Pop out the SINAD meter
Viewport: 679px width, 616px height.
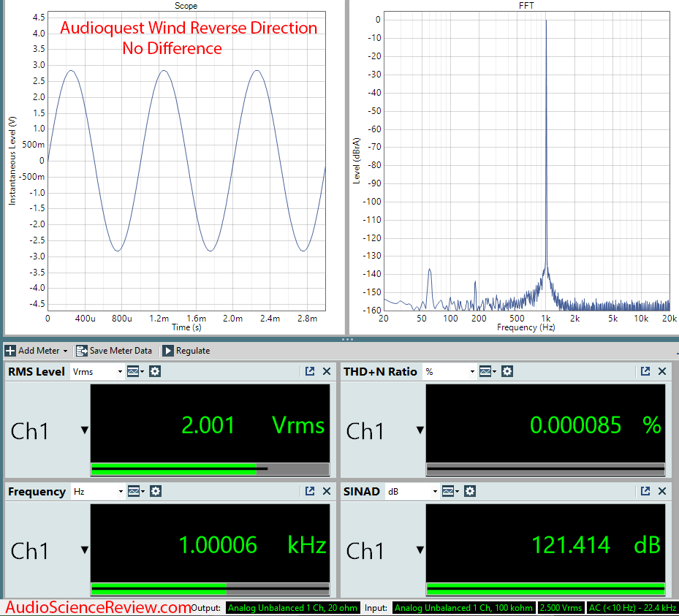[x=645, y=491]
